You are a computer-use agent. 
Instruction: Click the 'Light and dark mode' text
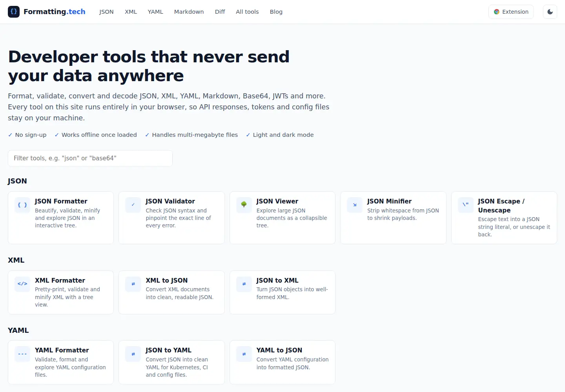coord(283,135)
